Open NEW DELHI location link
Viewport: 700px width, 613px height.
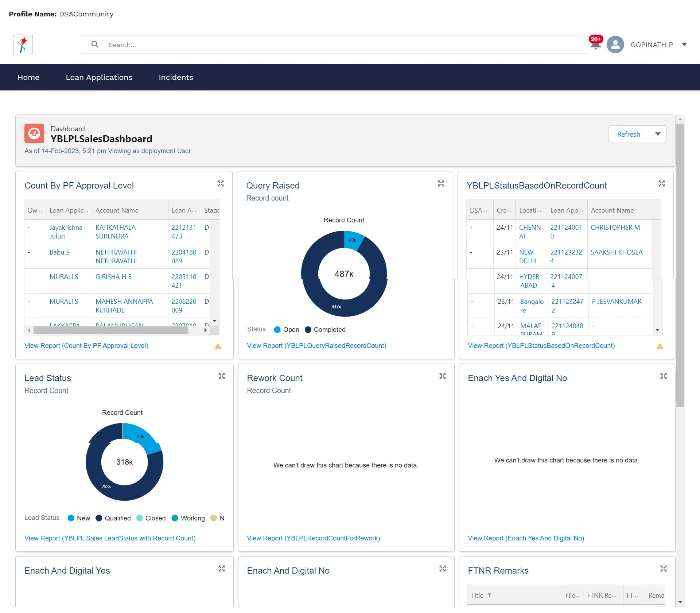[x=528, y=256]
